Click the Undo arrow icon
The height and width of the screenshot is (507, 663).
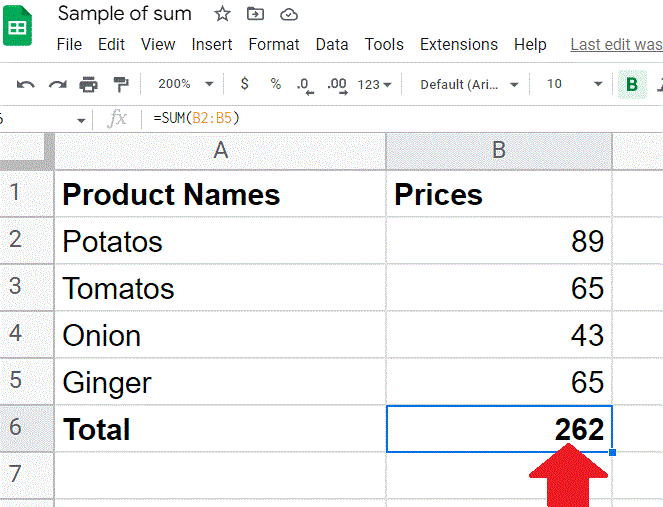click(26, 85)
